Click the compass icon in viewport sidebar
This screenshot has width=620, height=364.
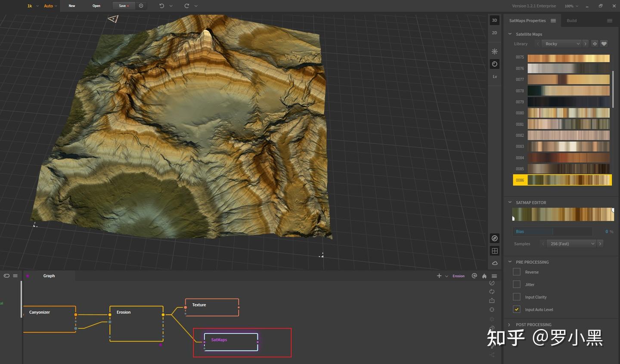495,238
